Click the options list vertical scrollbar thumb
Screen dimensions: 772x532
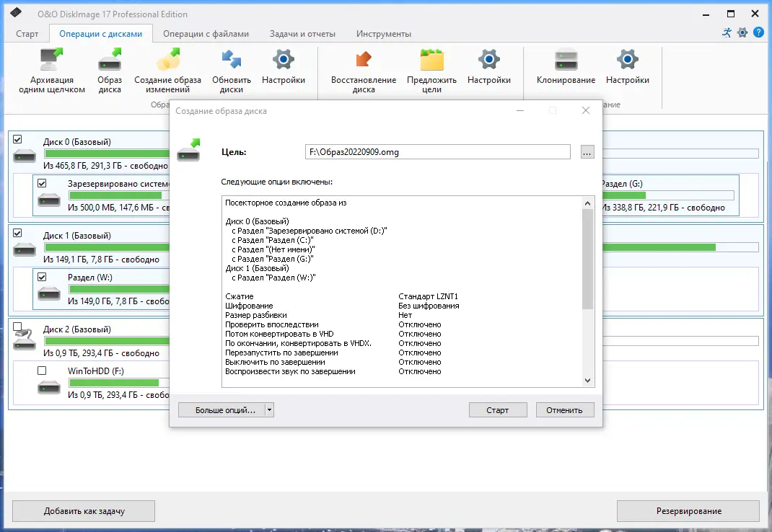[587, 260]
